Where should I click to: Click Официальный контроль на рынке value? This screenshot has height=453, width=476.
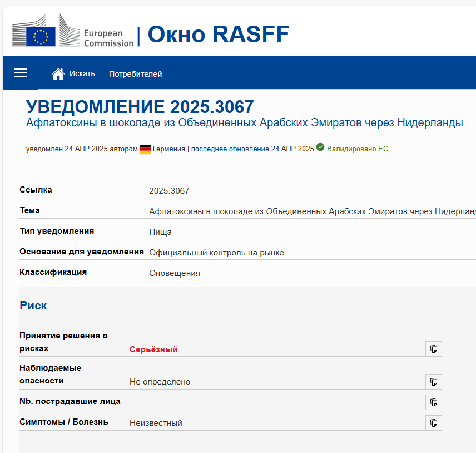coord(216,253)
